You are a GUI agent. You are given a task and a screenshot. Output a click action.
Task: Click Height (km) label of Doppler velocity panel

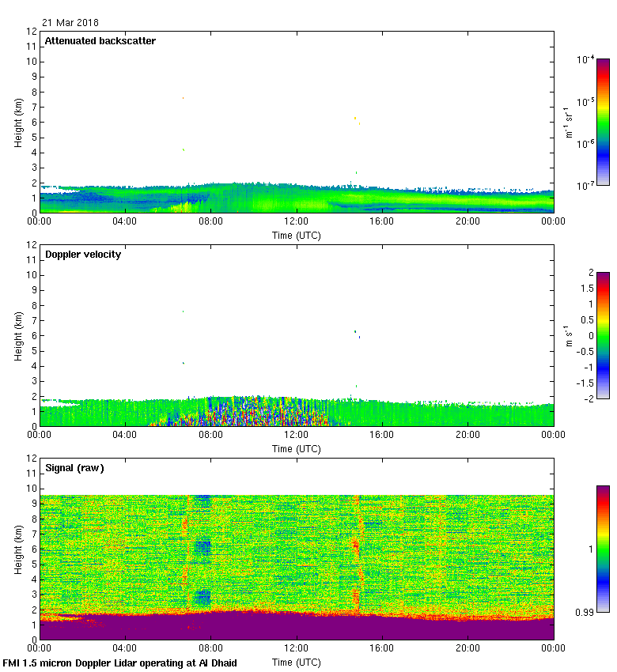coord(18,337)
